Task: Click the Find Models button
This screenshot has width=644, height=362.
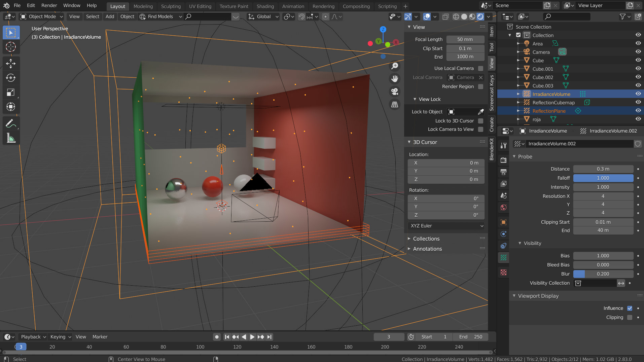Action: (x=160, y=16)
